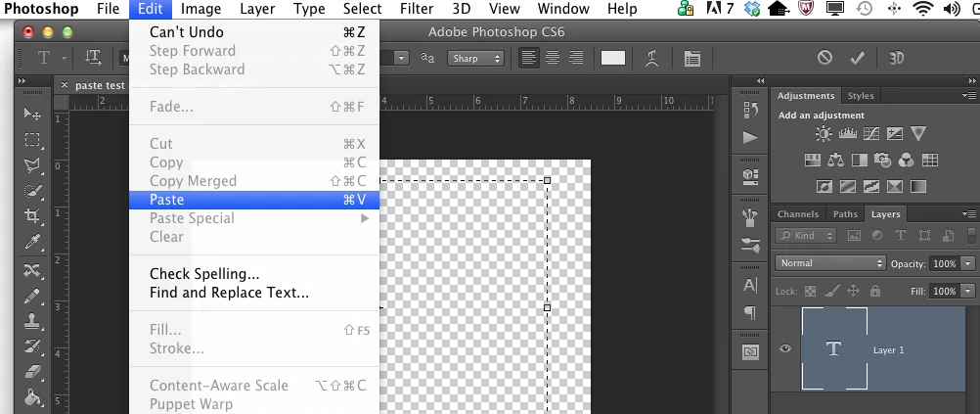This screenshot has height=414, width=980.
Task: Toggle Layer 1 visibility eye
Action: point(785,349)
